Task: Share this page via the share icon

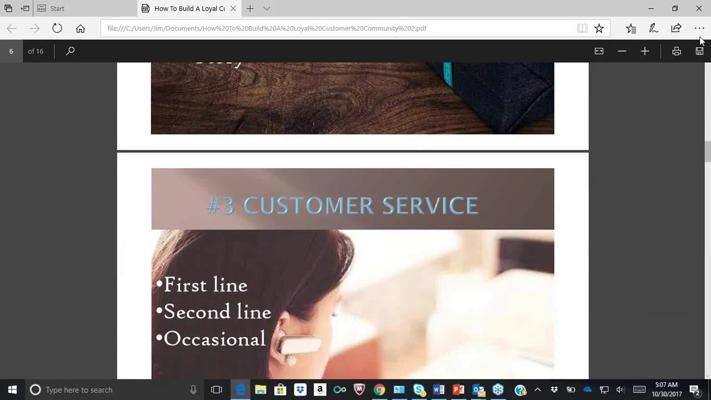Action: click(x=676, y=28)
